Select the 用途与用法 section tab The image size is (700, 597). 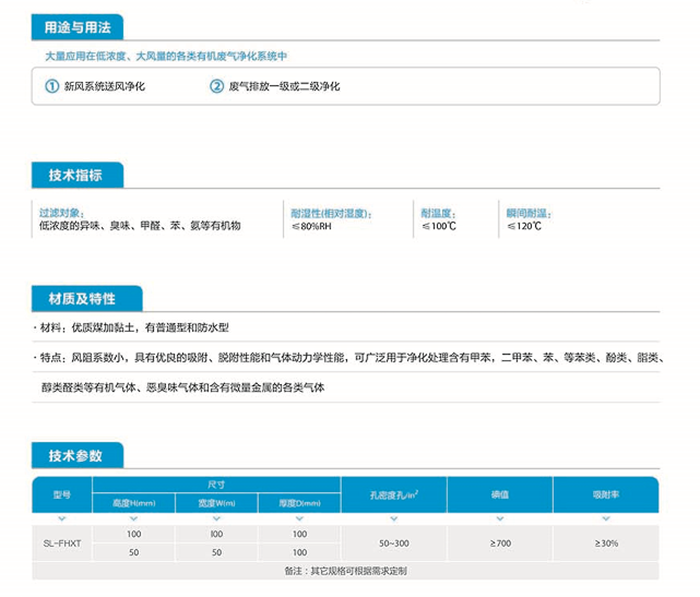[x=79, y=29]
